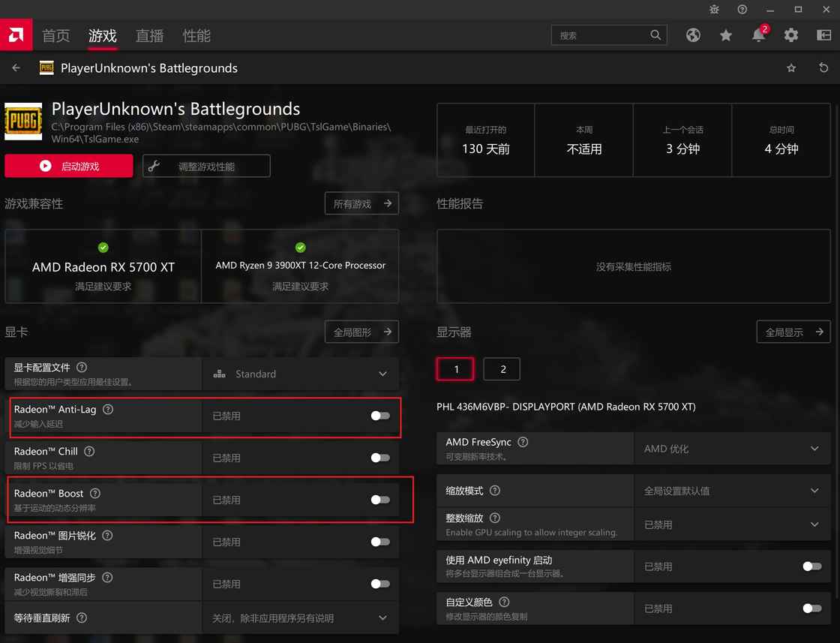
Task: Click the 没有采集性能指标 message
Action: pos(634,266)
